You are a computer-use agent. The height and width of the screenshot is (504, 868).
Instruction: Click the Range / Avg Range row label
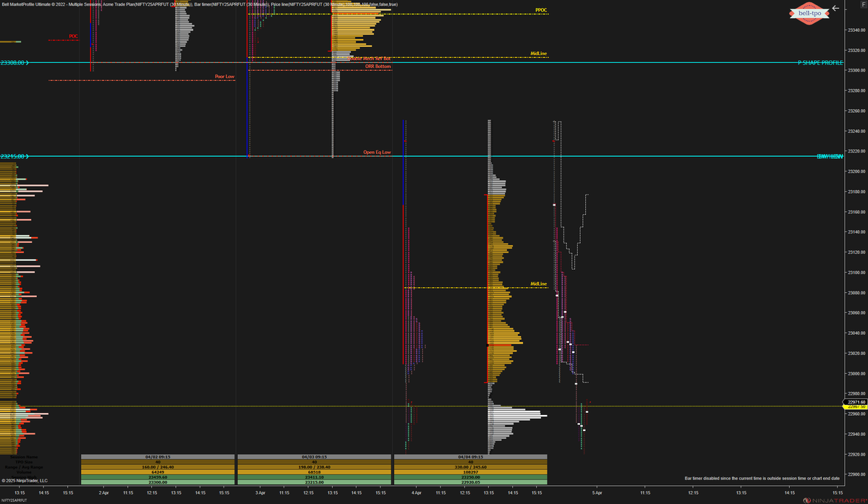pyautogui.click(x=24, y=467)
